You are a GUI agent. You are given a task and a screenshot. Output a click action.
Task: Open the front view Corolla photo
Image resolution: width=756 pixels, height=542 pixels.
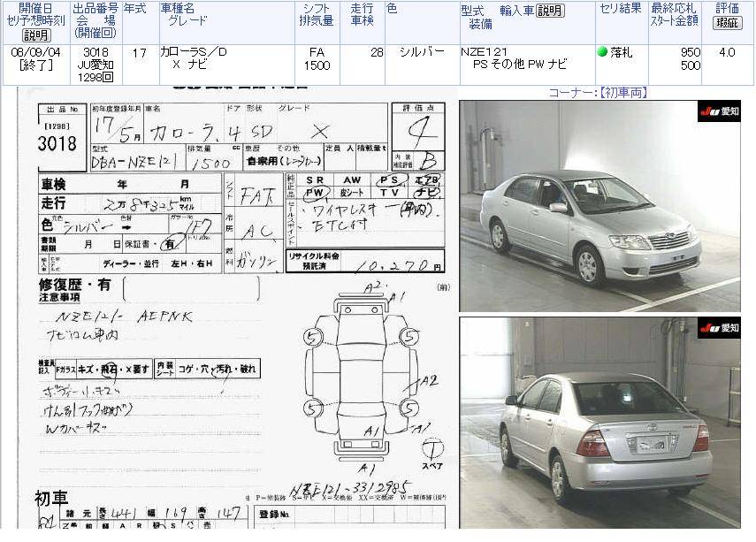point(599,206)
